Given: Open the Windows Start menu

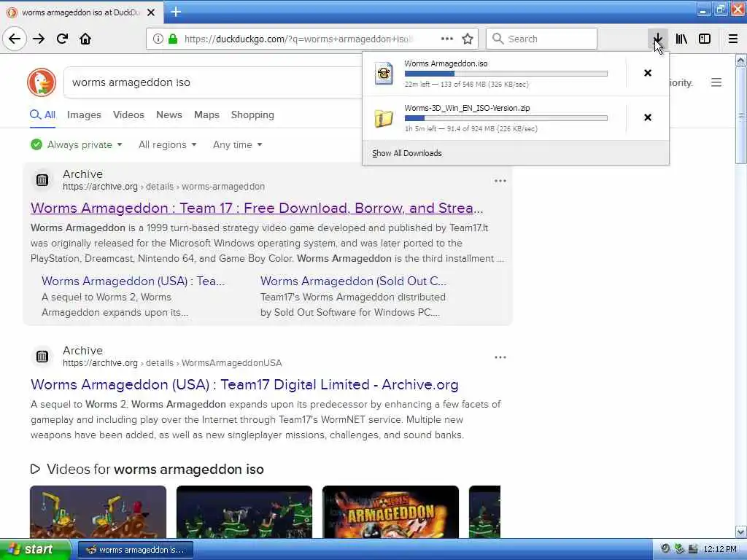Looking at the screenshot, I should click(x=35, y=550).
